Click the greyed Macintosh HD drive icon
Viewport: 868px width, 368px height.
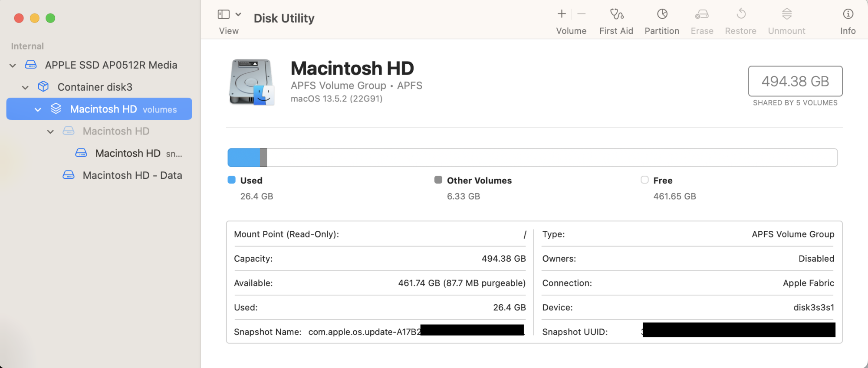pyautogui.click(x=69, y=131)
